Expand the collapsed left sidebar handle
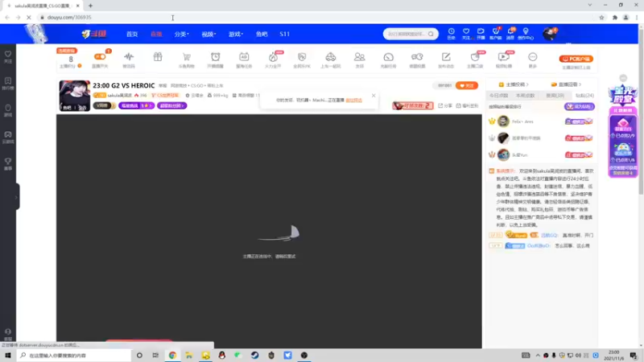Image resolution: width=644 pixels, height=362 pixels. coord(16,197)
